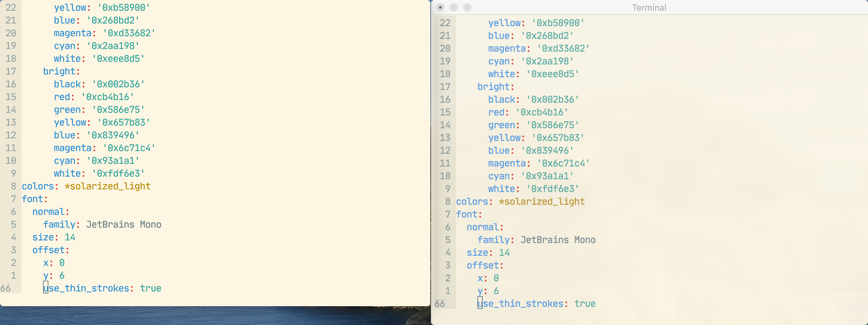This screenshot has width=868, height=325.
Task: Click 'size: 14' in the Terminal-titled window
Action: pos(488,253)
